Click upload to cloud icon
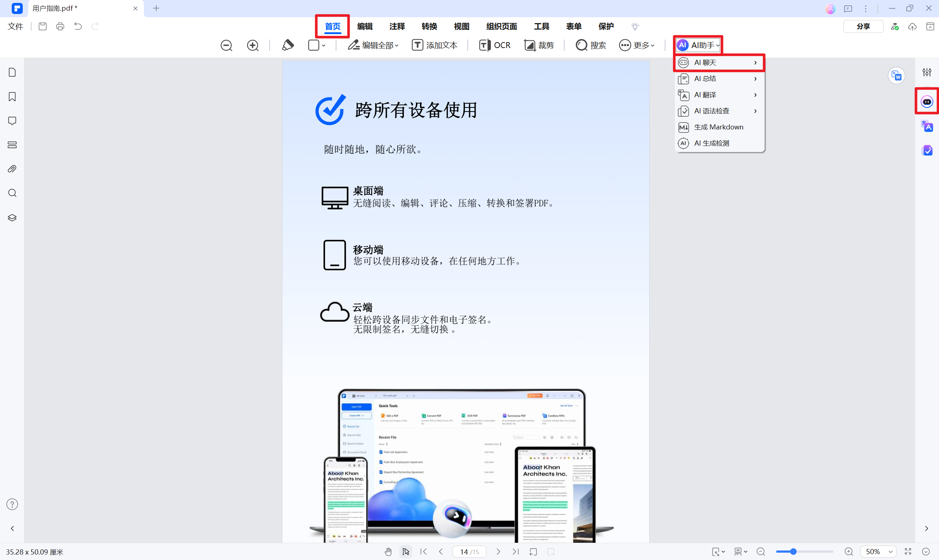Image resolution: width=939 pixels, height=560 pixels. 913,26
